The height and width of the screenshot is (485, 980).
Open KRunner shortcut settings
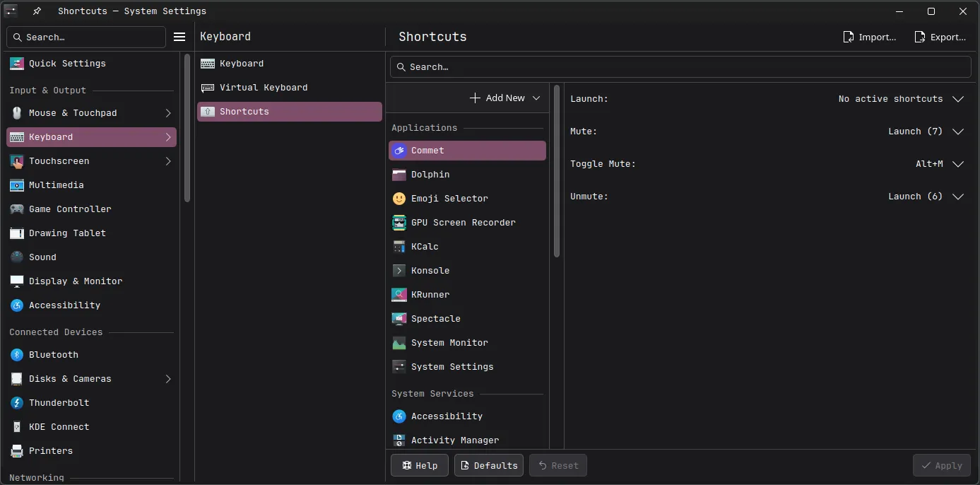point(431,294)
